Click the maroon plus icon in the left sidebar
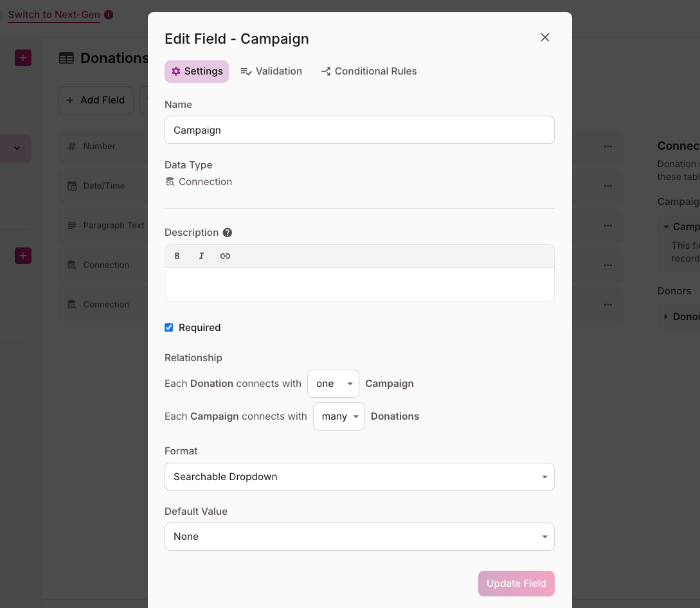700x608 pixels. click(23, 57)
